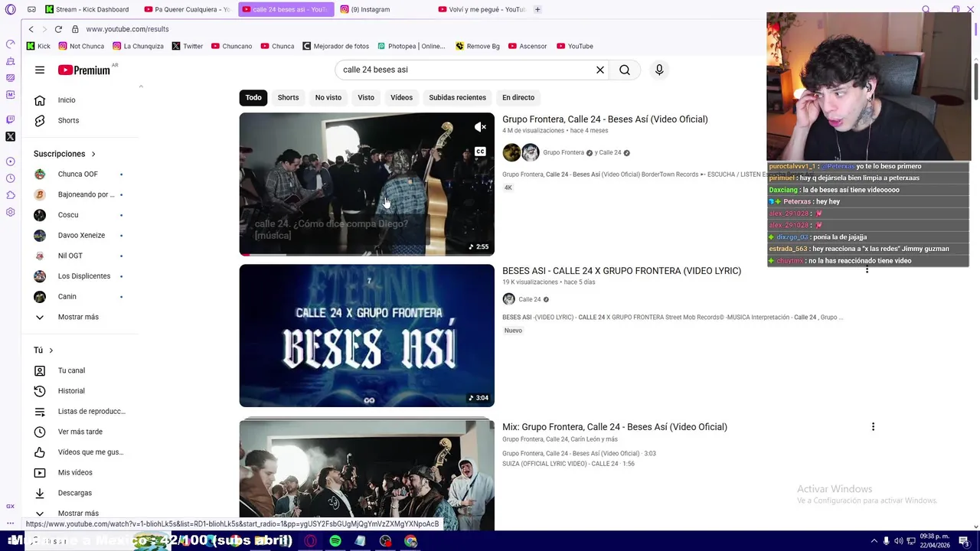Play the BESES ASI lyric video thumbnail
The width and height of the screenshot is (980, 551).
coord(367,335)
